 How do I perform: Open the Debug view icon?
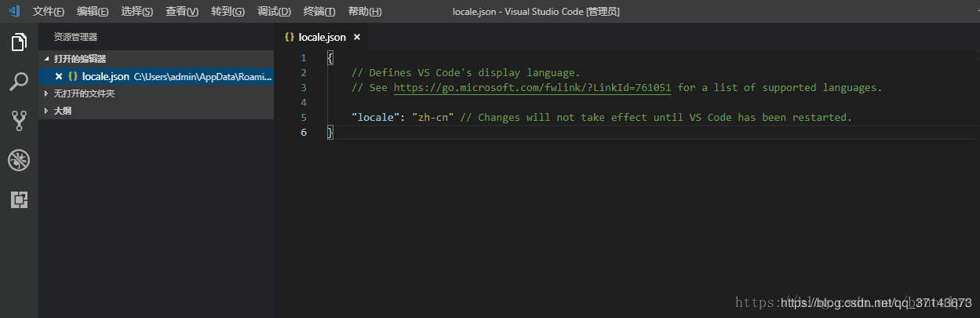[x=19, y=160]
